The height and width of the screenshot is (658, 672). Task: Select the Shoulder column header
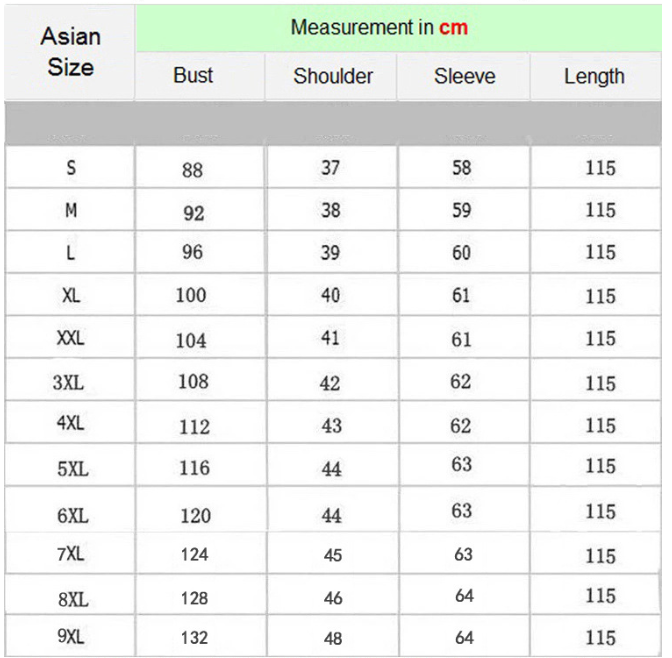click(x=333, y=76)
